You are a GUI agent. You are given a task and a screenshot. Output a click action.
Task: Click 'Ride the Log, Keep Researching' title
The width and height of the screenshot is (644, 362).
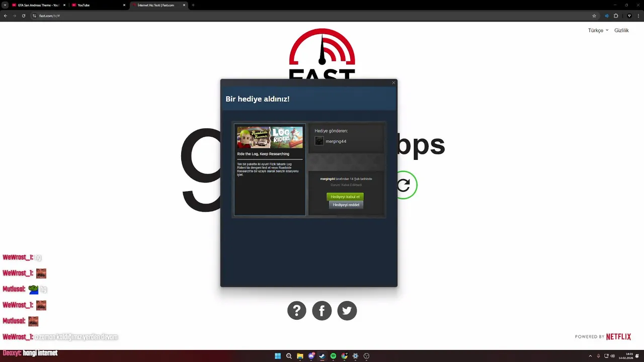click(x=263, y=154)
